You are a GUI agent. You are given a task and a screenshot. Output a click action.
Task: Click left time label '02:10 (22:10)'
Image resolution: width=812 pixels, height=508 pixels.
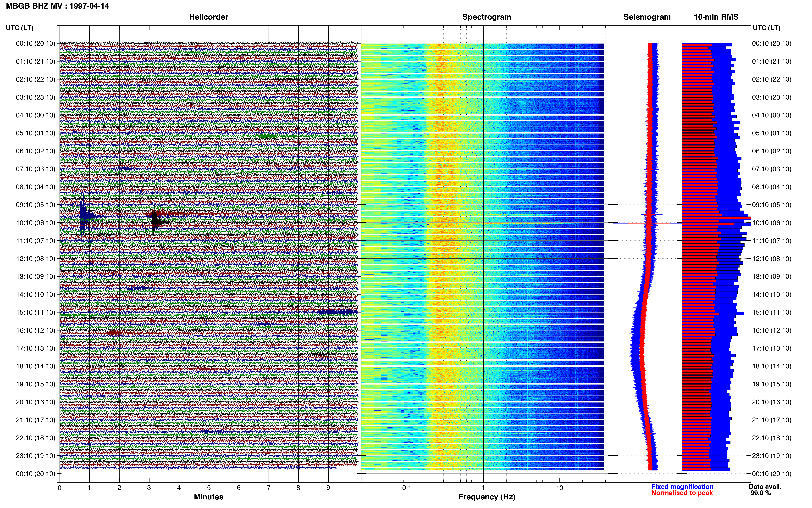pos(36,79)
